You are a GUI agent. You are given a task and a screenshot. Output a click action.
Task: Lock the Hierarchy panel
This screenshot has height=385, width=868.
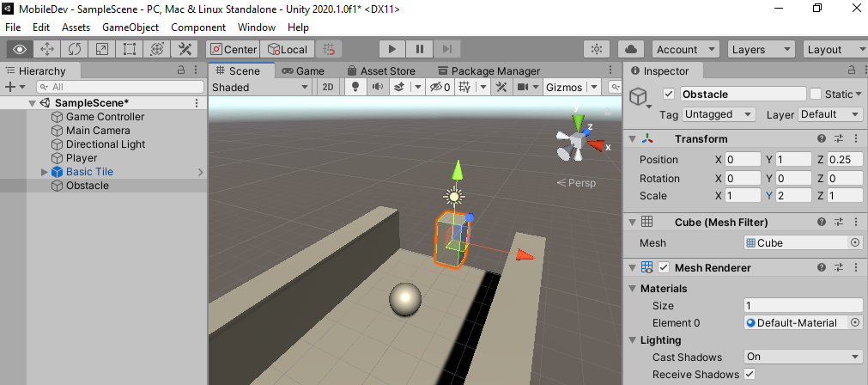point(181,70)
